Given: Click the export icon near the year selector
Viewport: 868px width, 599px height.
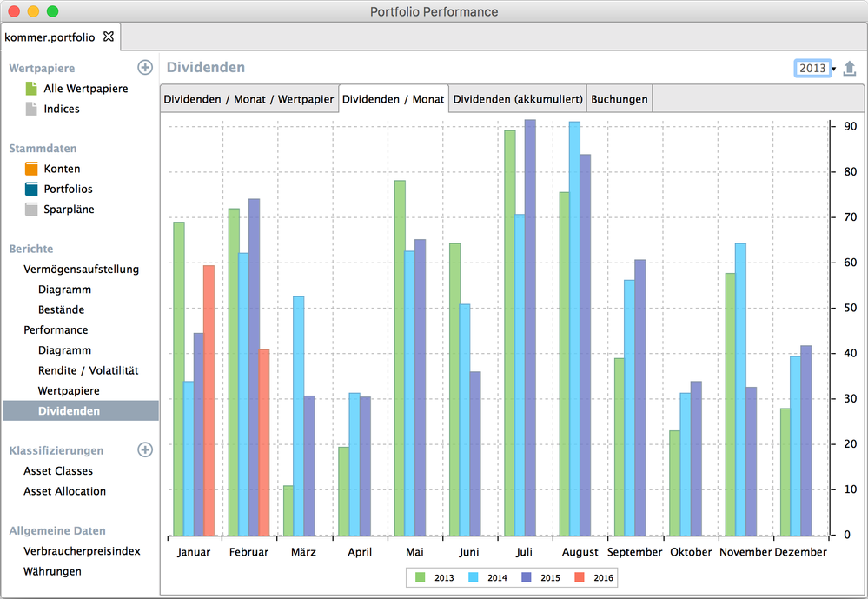Looking at the screenshot, I should coord(850,68).
